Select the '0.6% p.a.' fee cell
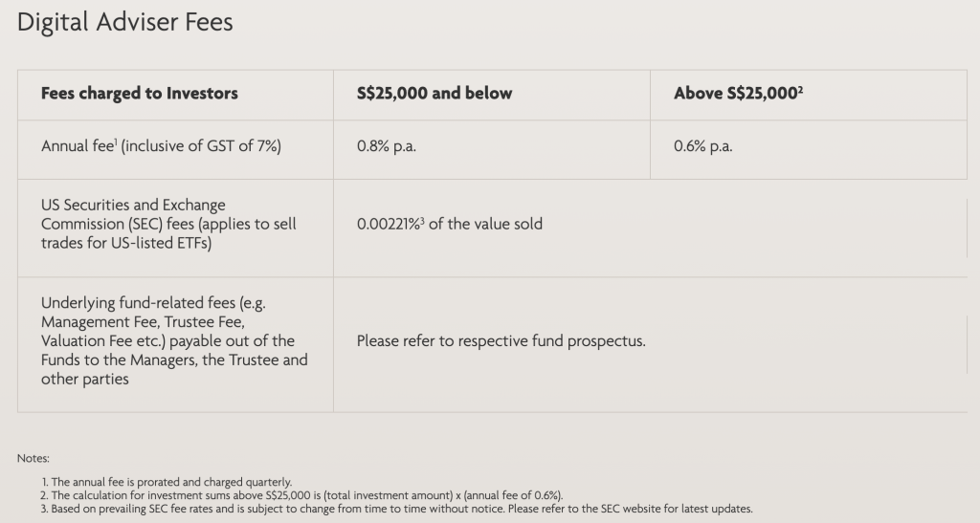Screen dimensions: 980x523 pos(703,147)
